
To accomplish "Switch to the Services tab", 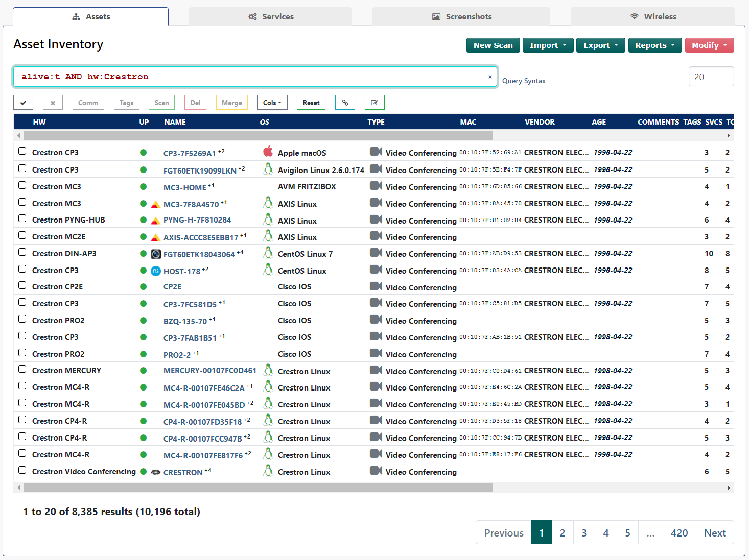I will pos(270,16).
